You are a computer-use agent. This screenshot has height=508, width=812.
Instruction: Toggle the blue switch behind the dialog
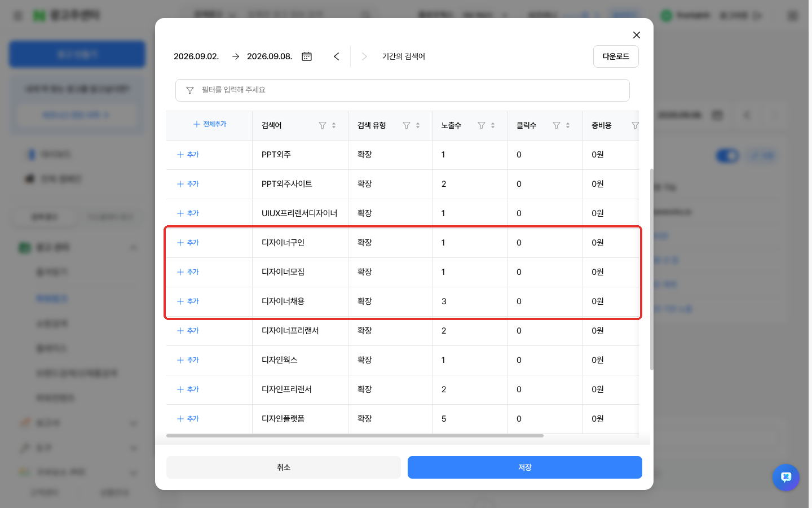[727, 156]
